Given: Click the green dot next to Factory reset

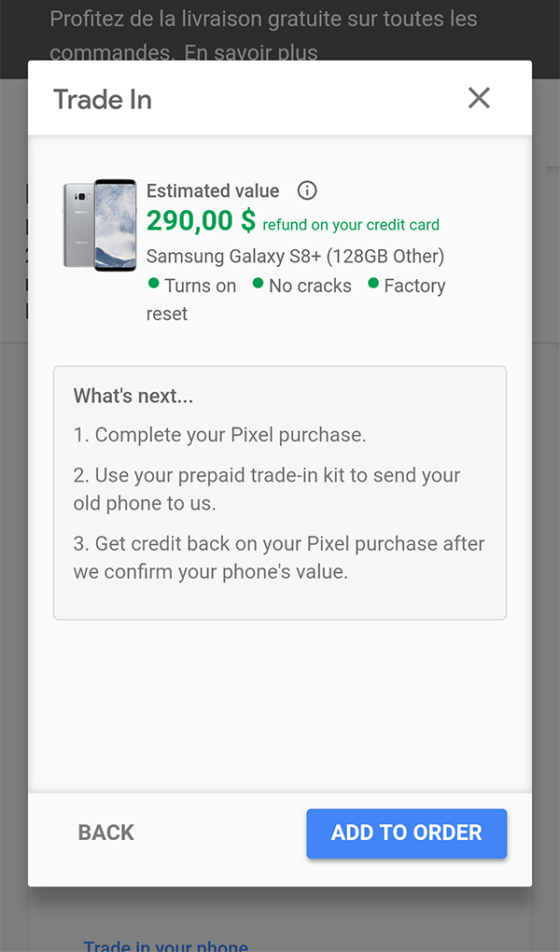Looking at the screenshot, I should pyautogui.click(x=373, y=283).
